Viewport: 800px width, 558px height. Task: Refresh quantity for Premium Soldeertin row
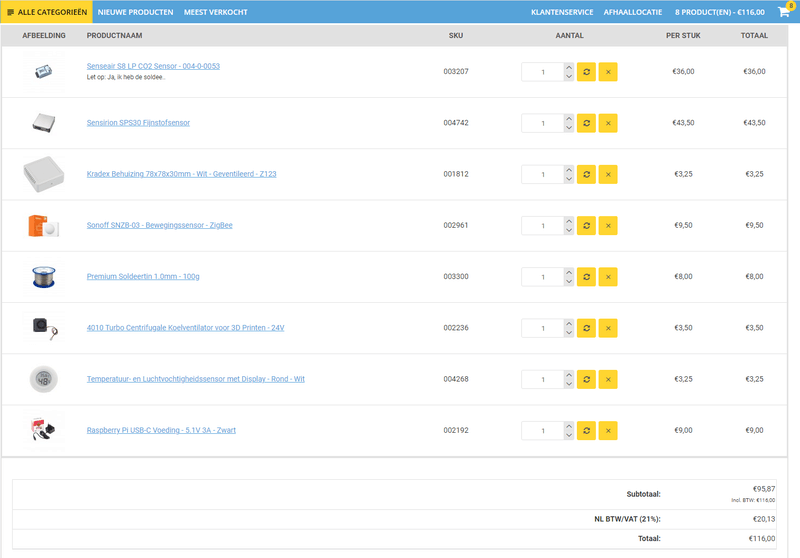(x=586, y=277)
